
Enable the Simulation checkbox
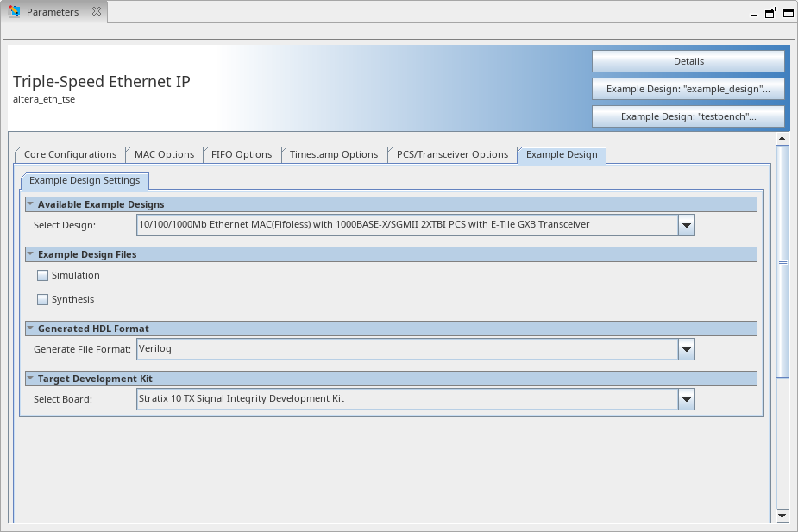click(43, 275)
